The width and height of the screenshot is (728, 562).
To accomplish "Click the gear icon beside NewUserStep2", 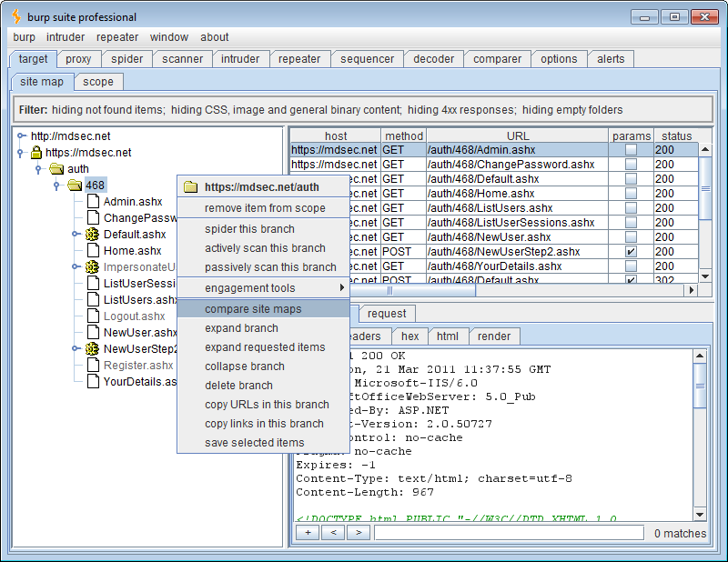I will point(92,348).
